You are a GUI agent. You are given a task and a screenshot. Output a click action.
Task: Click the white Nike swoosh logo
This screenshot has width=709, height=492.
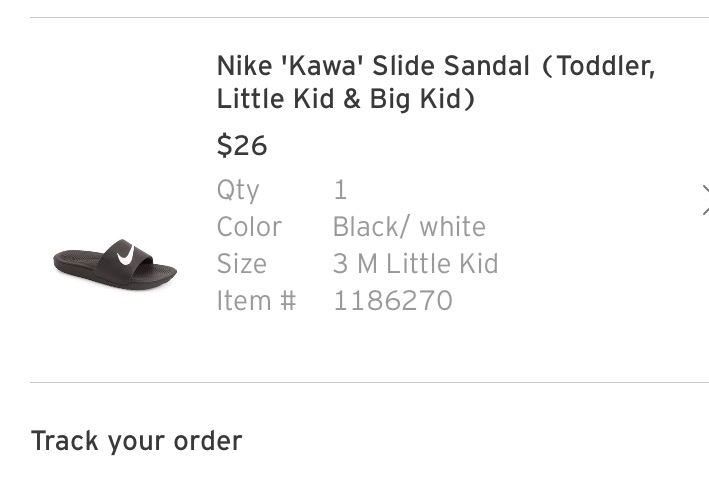point(126,254)
